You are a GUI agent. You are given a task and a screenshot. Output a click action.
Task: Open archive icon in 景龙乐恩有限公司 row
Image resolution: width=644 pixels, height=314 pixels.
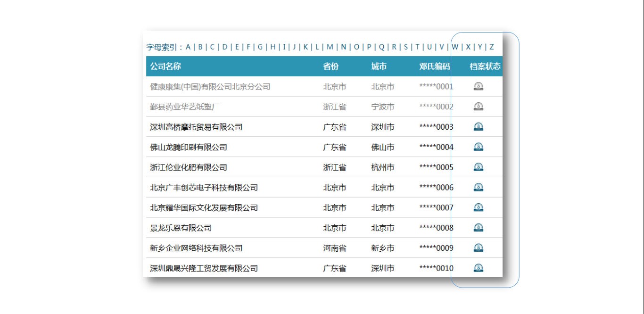[479, 228]
